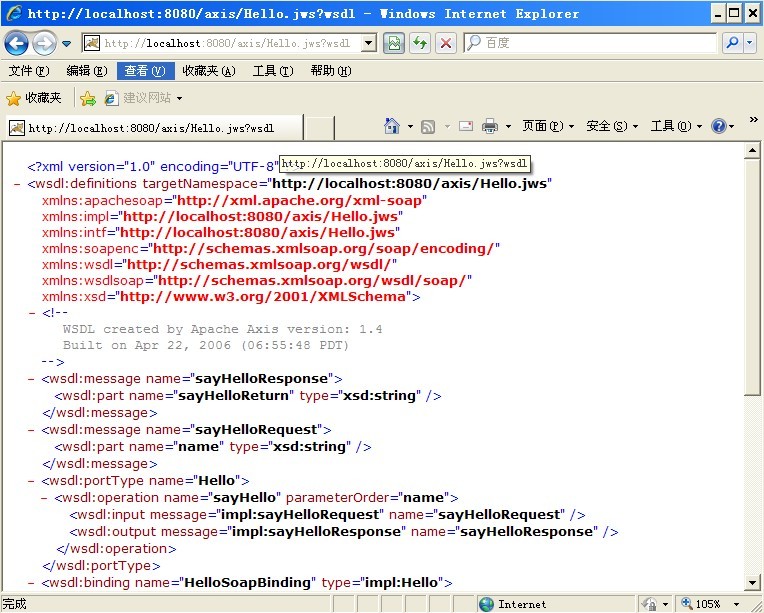Collapse sayHelloResponse message node
The height and width of the screenshot is (613, 764).
[32, 379]
